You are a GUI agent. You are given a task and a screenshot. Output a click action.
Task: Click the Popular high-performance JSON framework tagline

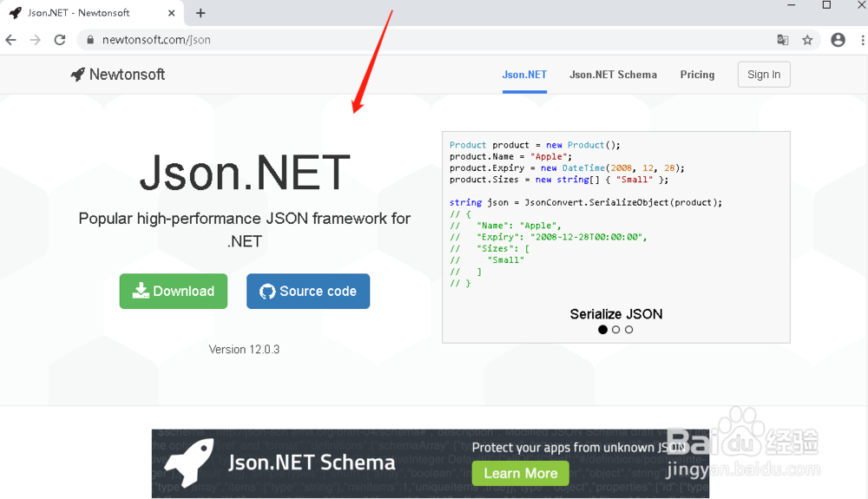tap(244, 230)
